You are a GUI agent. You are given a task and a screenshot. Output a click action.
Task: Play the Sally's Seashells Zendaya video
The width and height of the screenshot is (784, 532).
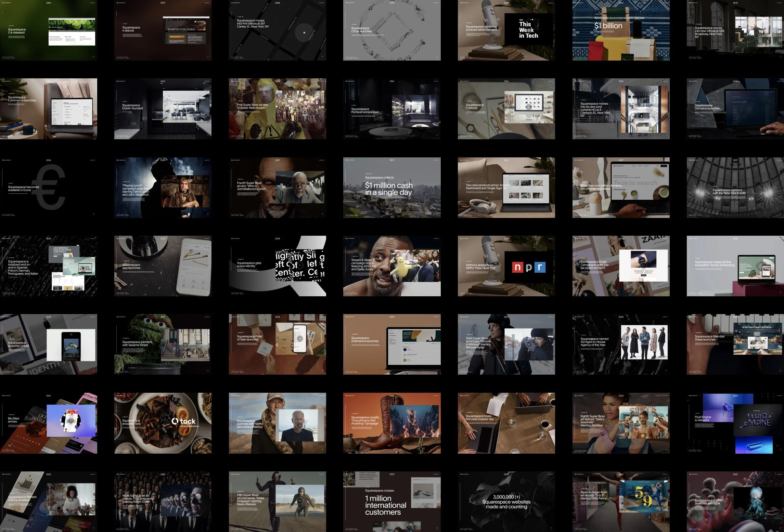click(643, 422)
